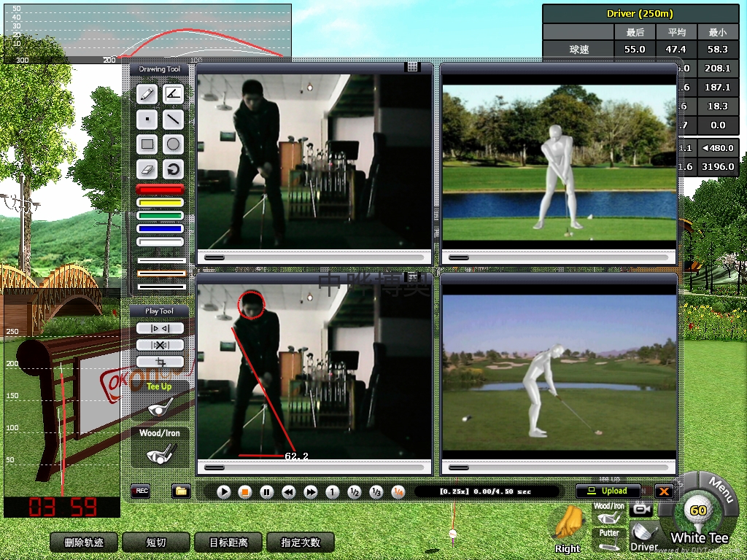
Task: Select the top-left front-view camera video
Action: pos(314,161)
